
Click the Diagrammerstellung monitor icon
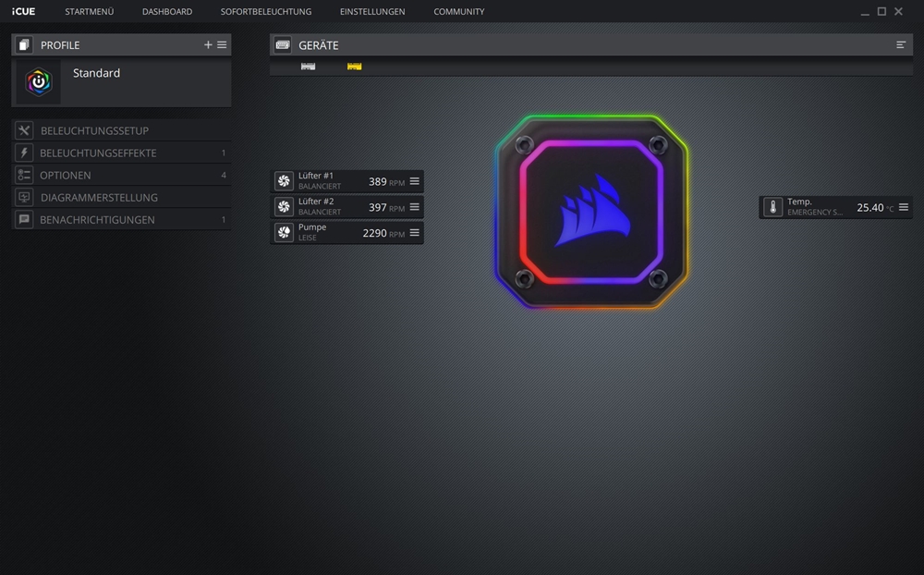[x=24, y=197]
